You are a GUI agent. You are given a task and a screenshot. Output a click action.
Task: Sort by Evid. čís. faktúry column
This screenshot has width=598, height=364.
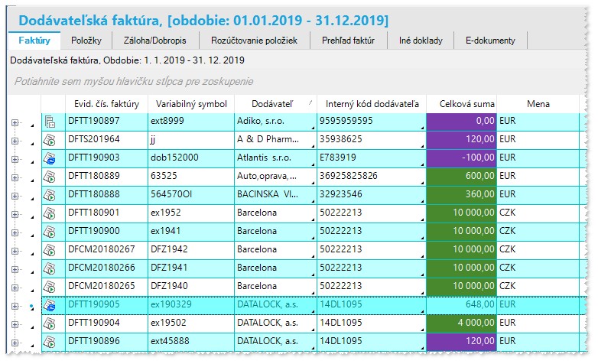[106, 104]
